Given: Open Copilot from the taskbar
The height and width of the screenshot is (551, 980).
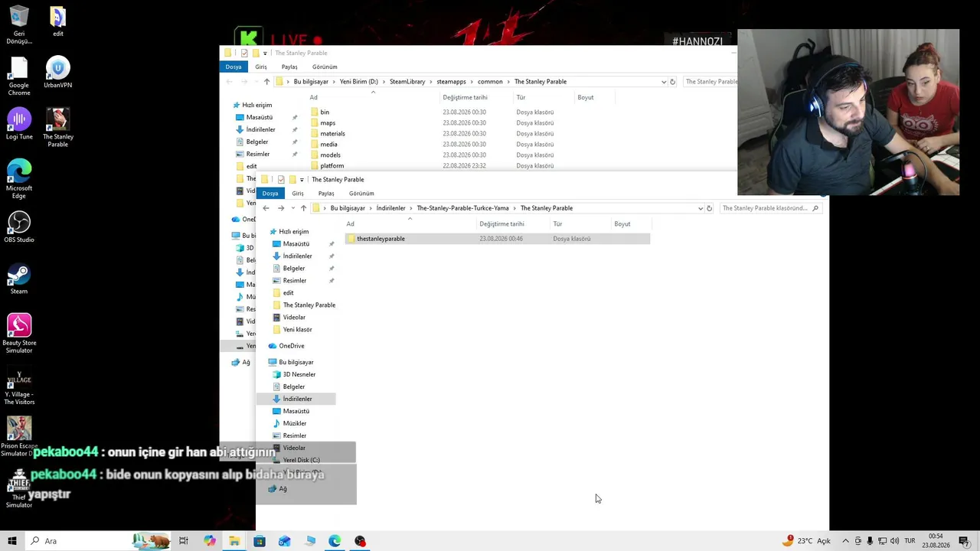Looking at the screenshot, I should (209, 541).
